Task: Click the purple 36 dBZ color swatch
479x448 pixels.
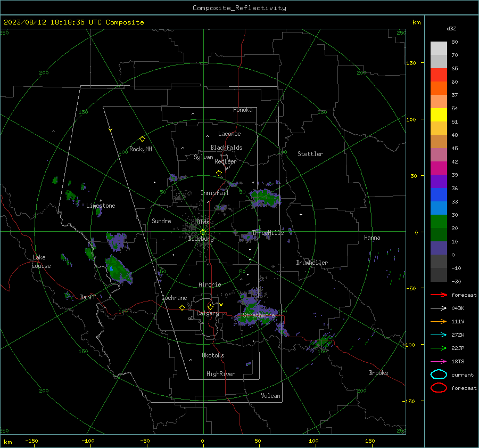Action: (x=439, y=181)
